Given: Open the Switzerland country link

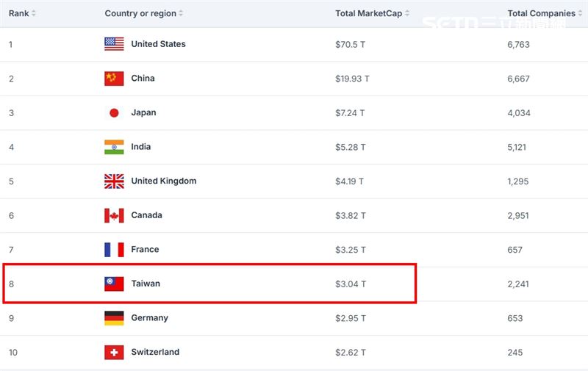Looking at the screenshot, I should (155, 352).
